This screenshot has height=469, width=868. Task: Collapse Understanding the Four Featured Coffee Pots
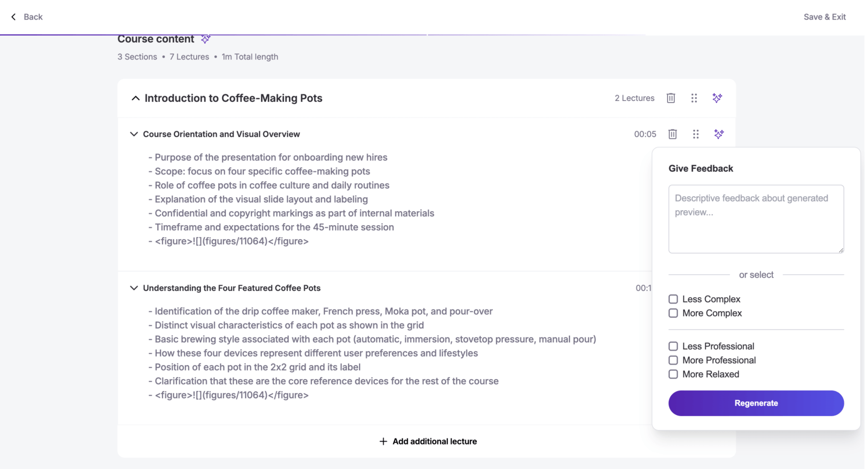pyautogui.click(x=134, y=288)
